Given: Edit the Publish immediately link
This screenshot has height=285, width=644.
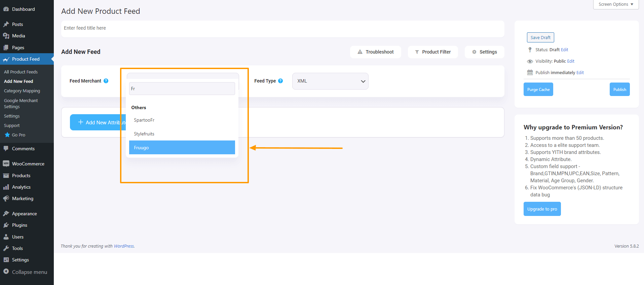Looking at the screenshot, I should tap(580, 73).
